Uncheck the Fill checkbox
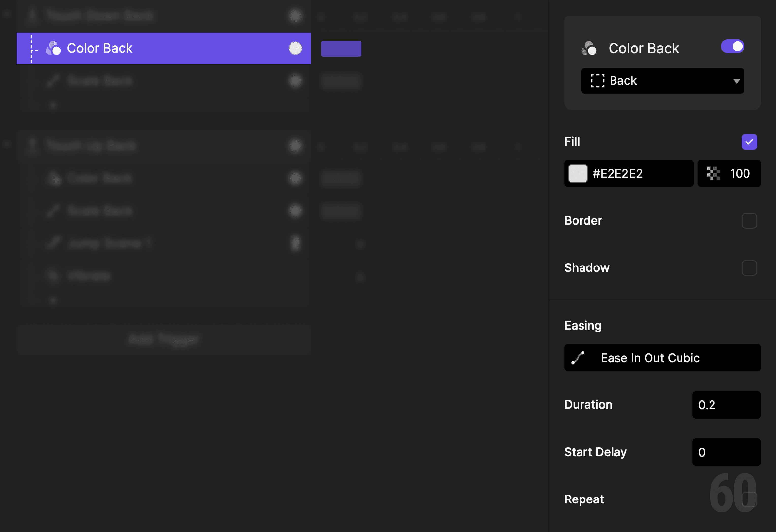 point(749,142)
